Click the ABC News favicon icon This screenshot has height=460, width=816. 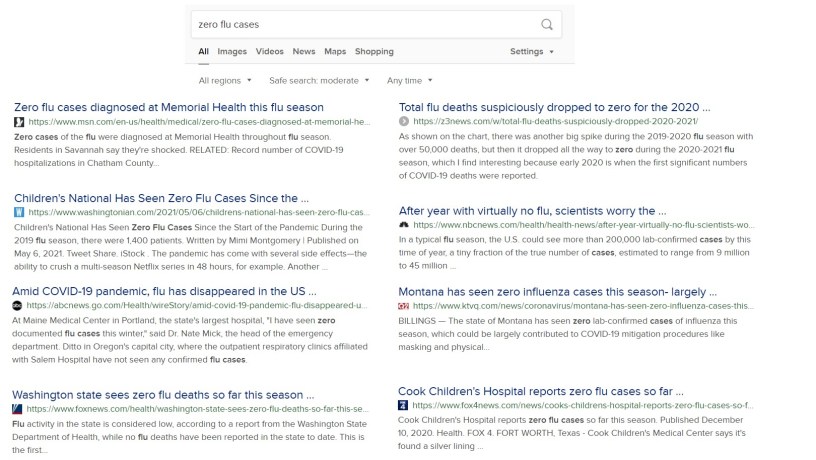(x=19, y=305)
